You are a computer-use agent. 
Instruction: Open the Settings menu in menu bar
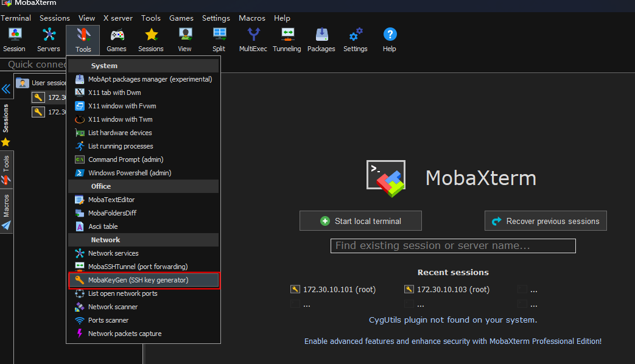(x=216, y=18)
